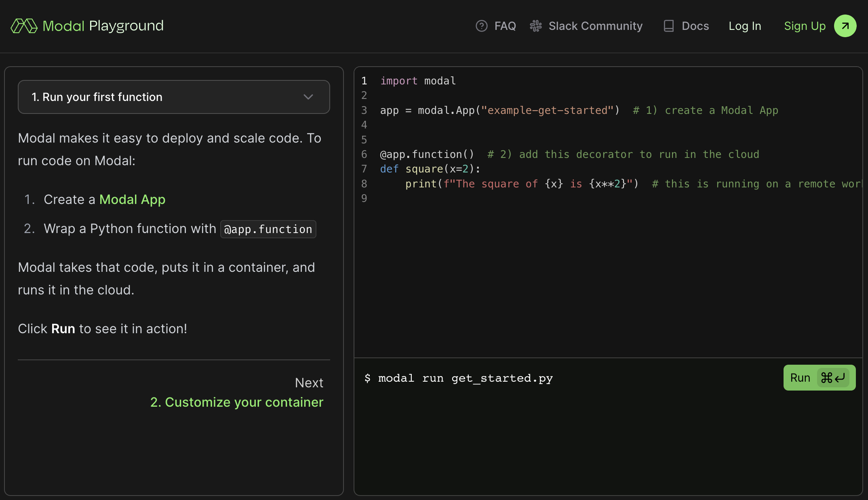Click the command-enter shortcut badge on Run
This screenshot has width=868, height=500.
833,378
